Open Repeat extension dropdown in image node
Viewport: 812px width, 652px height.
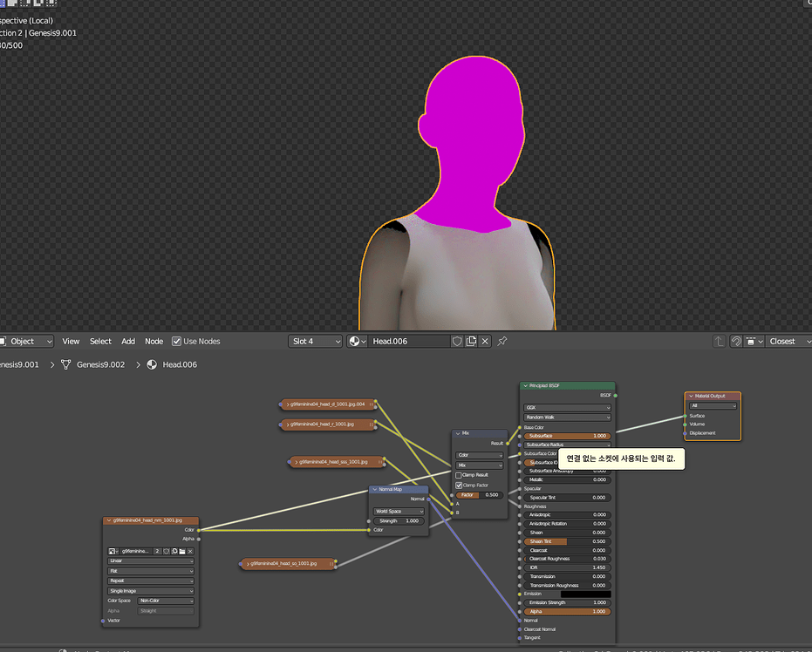pos(151,581)
